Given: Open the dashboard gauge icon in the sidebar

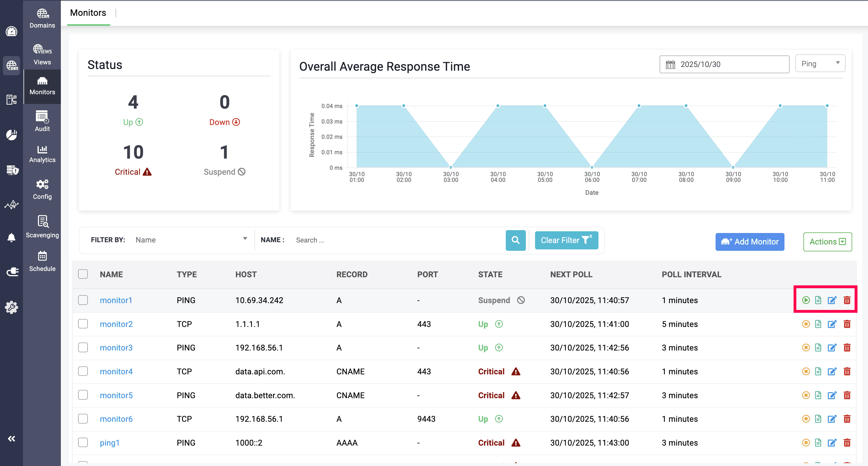Looking at the screenshot, I should click(x=11, y=31).
